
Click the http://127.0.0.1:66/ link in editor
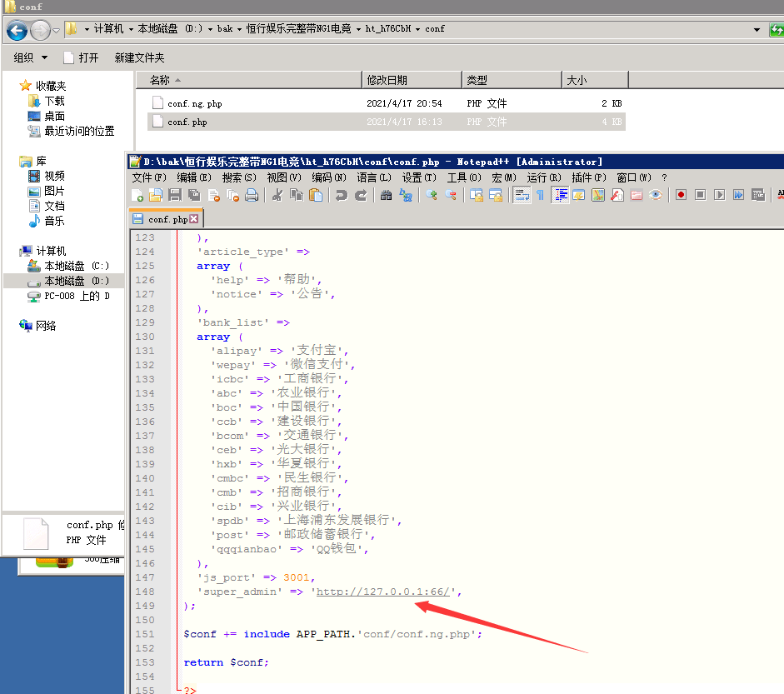tap(383, 592)
